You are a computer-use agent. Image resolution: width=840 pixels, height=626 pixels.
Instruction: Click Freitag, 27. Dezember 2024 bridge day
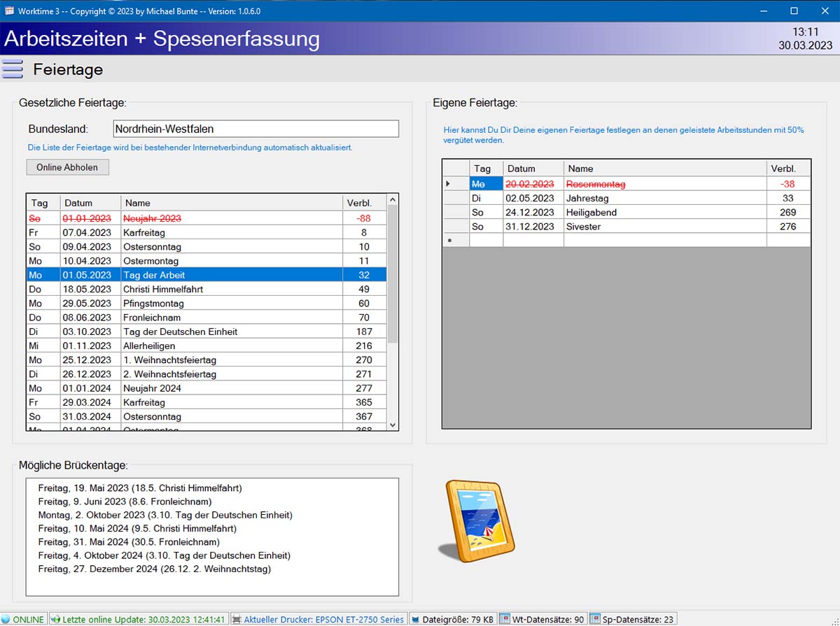click(x=155, y=569)
